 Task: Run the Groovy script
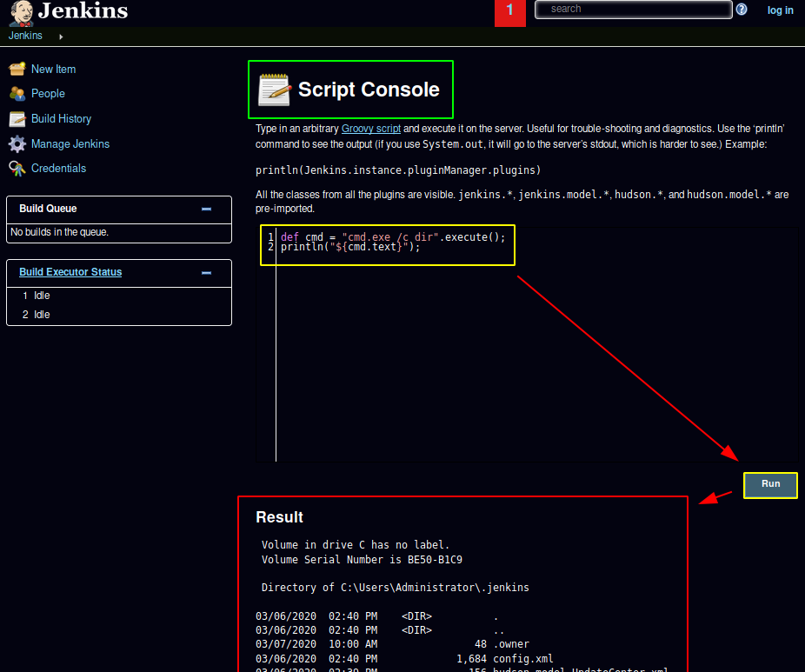(770, 484)
